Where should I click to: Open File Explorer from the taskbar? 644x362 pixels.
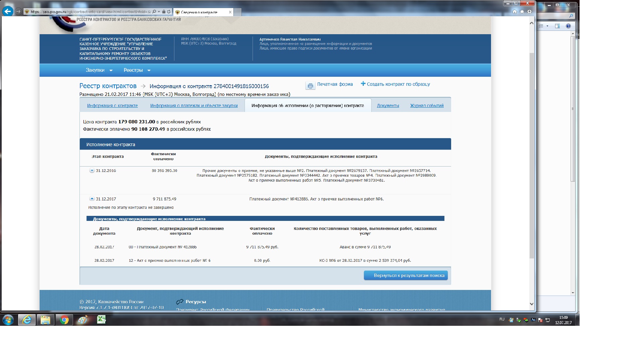(x=45, y=320)
